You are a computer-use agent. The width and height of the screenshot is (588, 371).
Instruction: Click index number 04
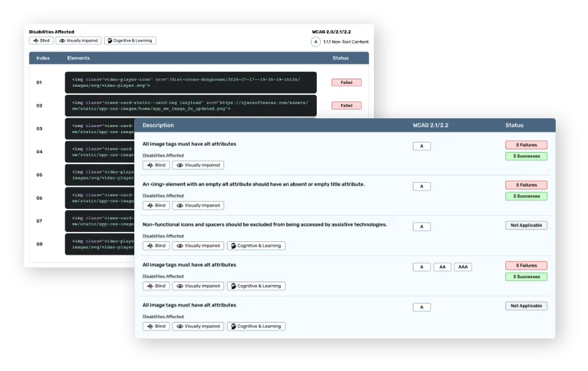point(40,152)
